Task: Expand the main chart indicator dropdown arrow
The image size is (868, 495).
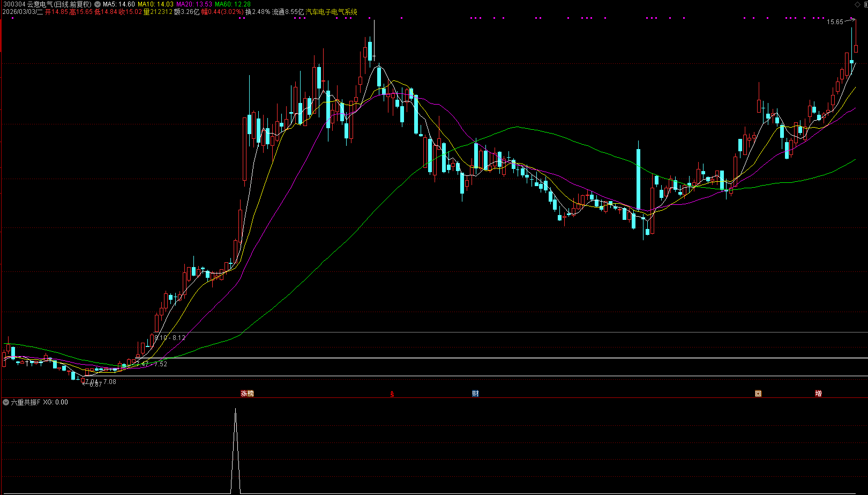Action: (x=98, y=4)
